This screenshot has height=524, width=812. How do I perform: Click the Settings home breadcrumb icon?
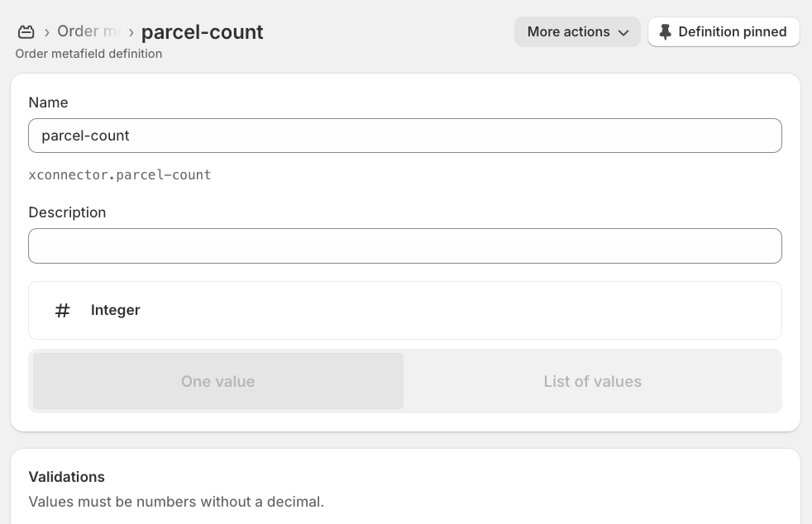point(26,32)
